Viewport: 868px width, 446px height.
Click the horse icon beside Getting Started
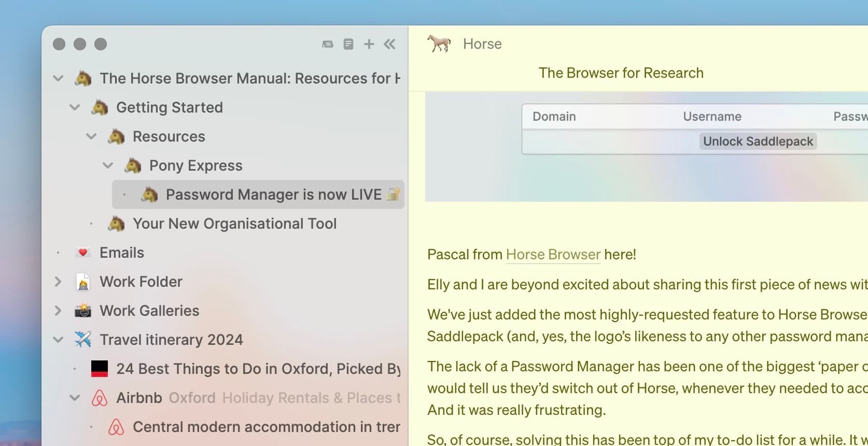(100, 107)
